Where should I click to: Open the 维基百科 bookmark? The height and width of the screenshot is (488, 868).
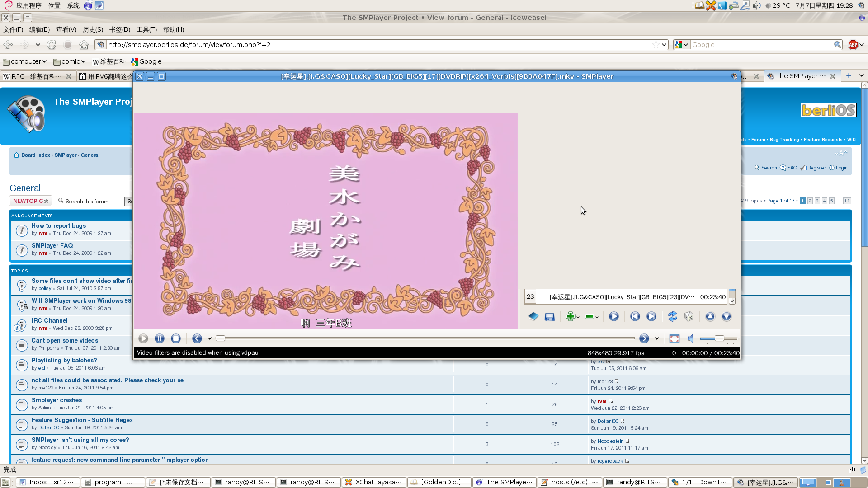(x=108, y=61)
